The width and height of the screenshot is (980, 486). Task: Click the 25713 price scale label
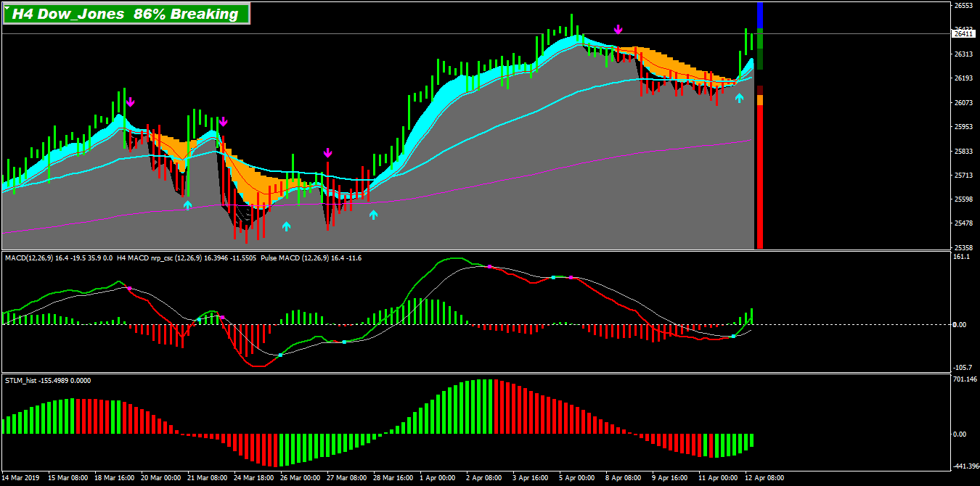click(x=963, y=176)
